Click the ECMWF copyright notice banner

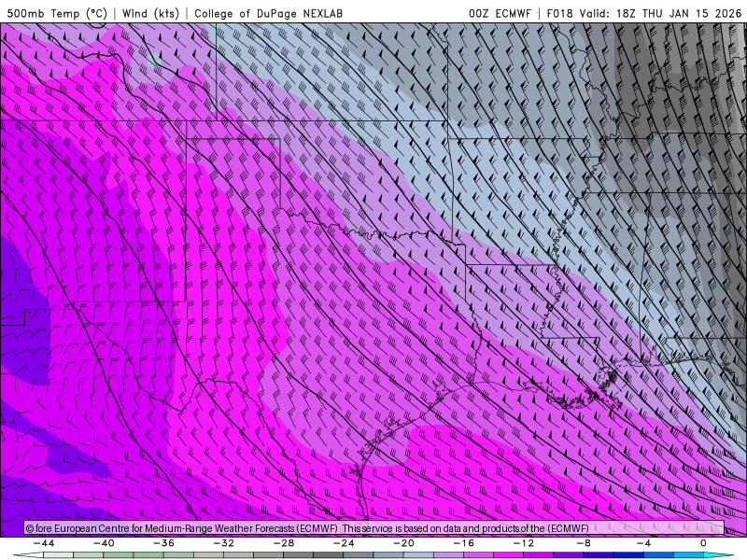pyautogui.click(x=374, y=528)
